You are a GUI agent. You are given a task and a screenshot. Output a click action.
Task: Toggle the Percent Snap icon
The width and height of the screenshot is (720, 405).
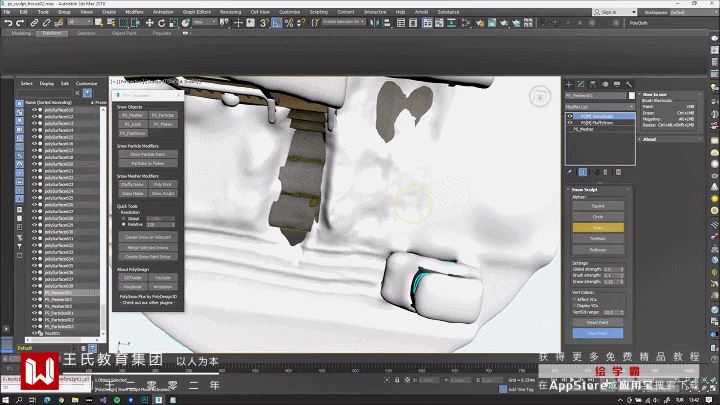[289, 22]
